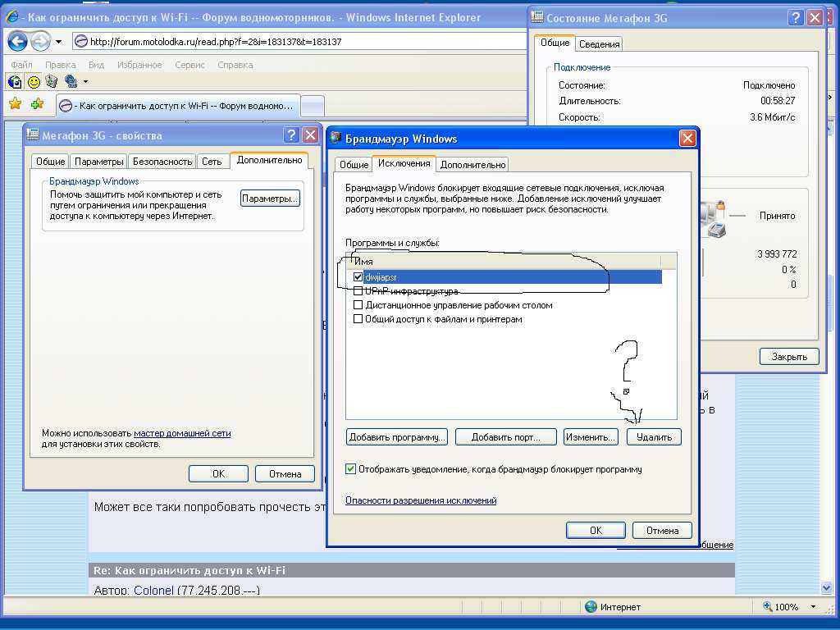The height and width of the screenshot is (630, 840).
Task: Check the UPnP инфраструктура checkbox
Action: [x=358, y=291]
